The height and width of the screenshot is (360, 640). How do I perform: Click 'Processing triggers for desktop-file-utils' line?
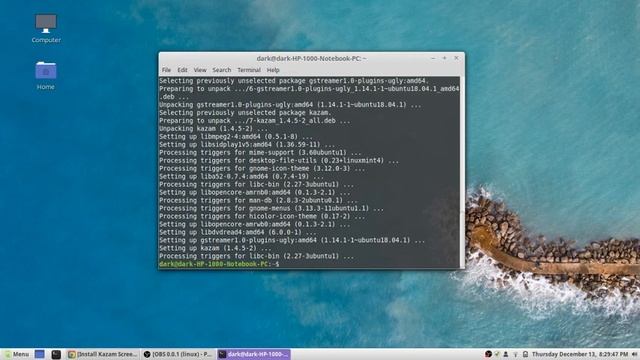(x=279, y=160)
